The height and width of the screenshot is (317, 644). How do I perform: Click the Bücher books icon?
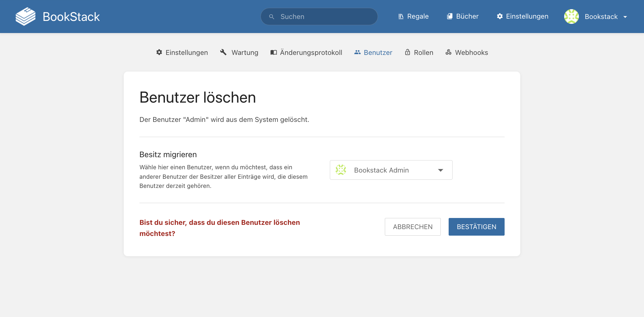click(450, 16)
